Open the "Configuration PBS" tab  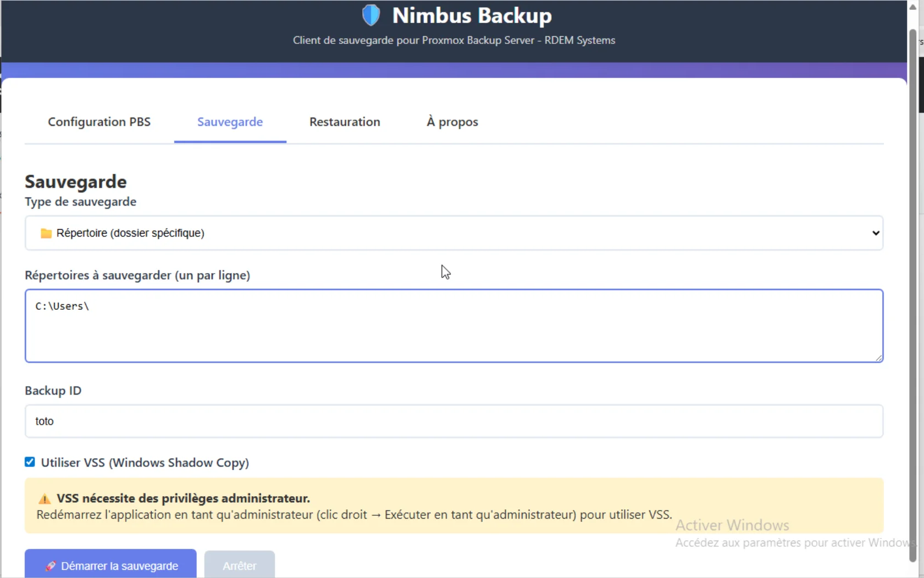click(99, 122)
